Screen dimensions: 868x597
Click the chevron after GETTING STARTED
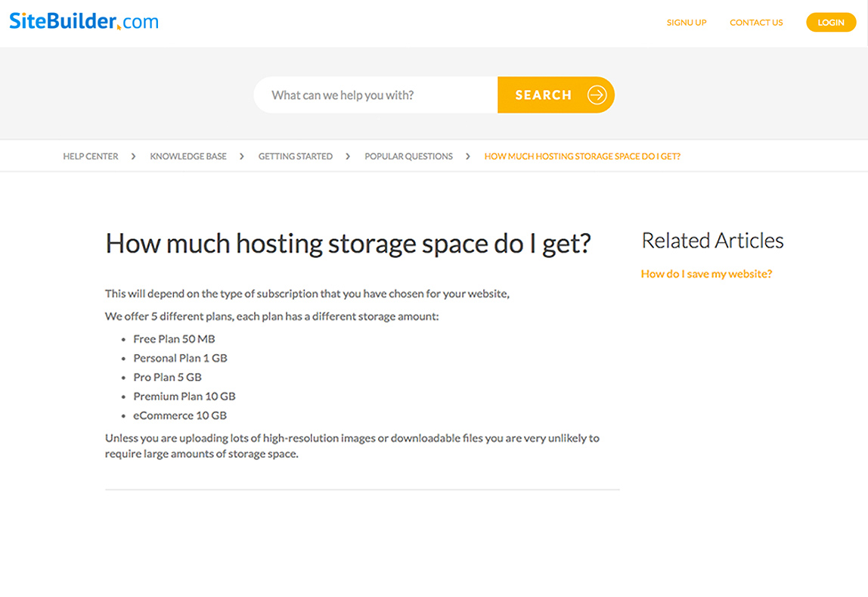(348, 156)
